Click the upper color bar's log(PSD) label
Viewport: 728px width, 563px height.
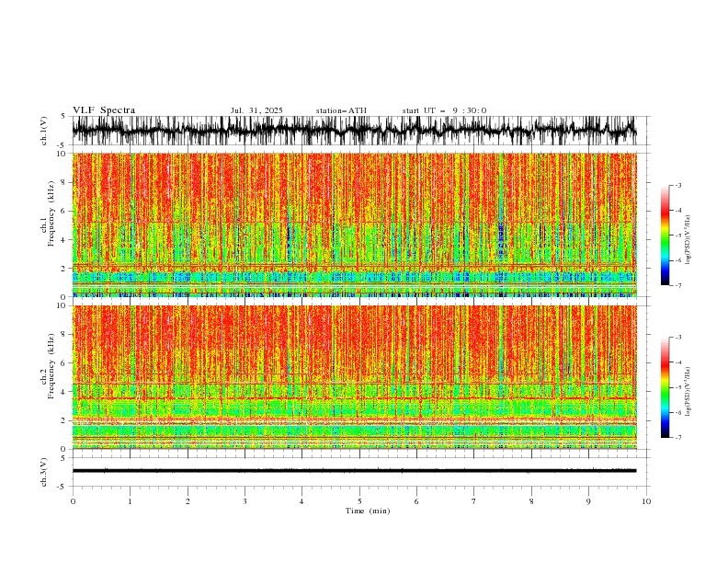[x=688, y=240]
